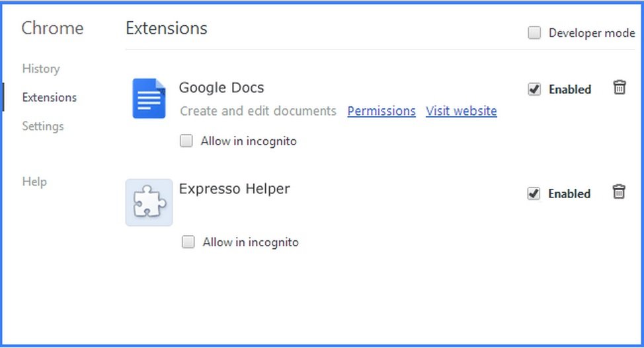Click the Extensions page heading
This screenshot has width=644, height=348.
167,28
